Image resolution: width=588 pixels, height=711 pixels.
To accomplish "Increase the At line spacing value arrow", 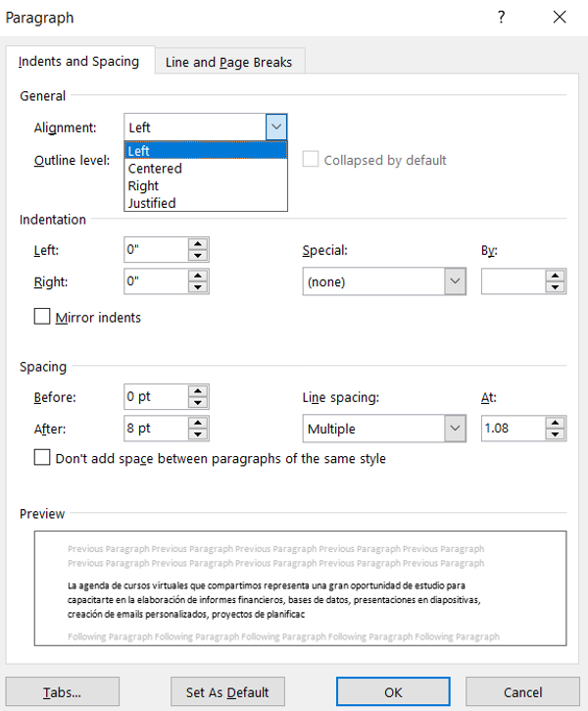I will (556, 423).
